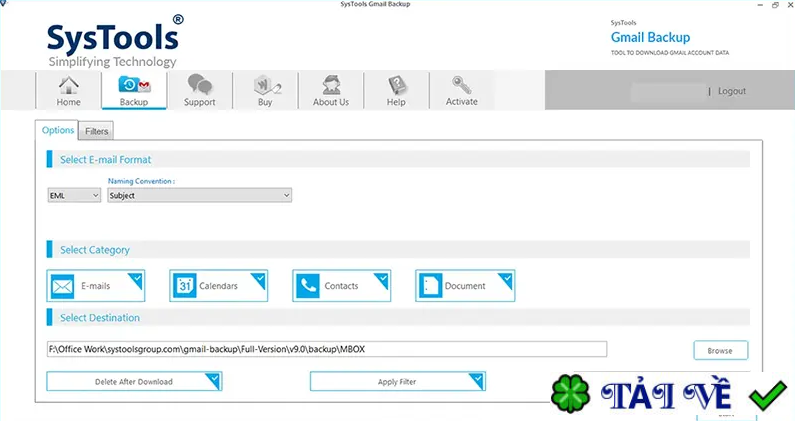Click the Calendars 31 icon
Screen dimensions: 795x421
[x=185, y=286]
